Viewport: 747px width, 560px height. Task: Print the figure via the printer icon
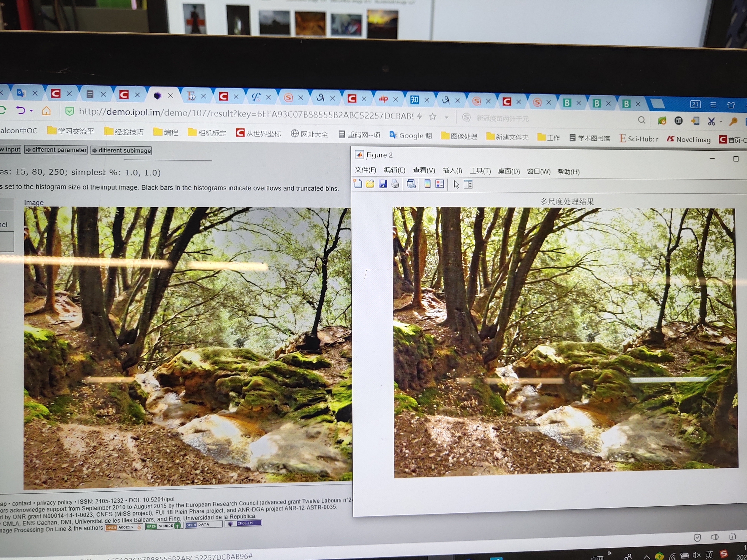(395, 184)
